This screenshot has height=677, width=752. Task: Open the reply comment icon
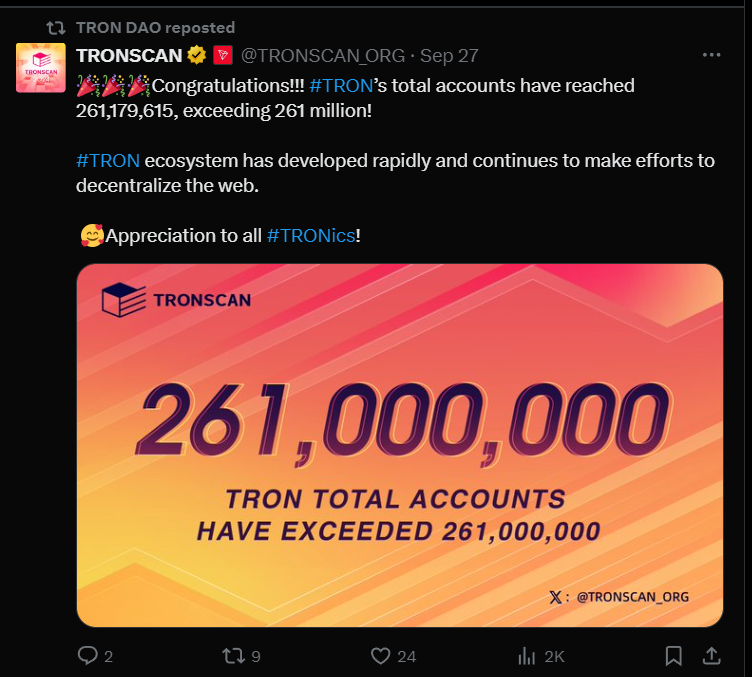[88, 655]
